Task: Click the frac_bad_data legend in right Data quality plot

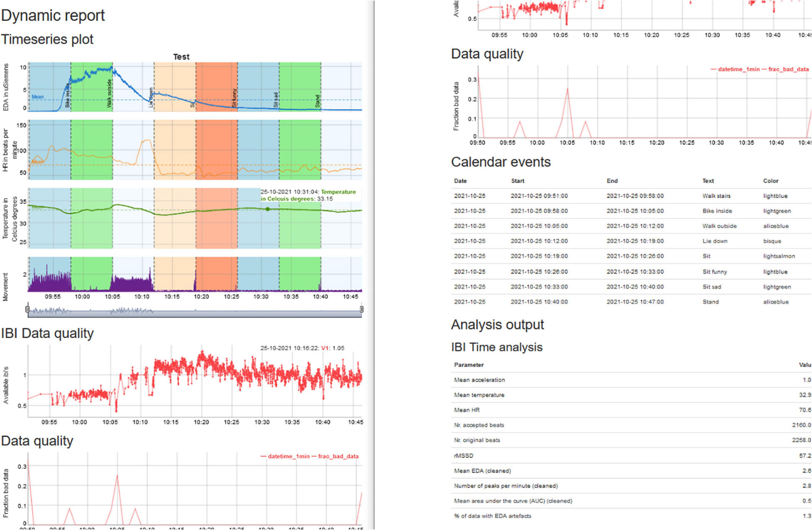Action: (788, 69)
